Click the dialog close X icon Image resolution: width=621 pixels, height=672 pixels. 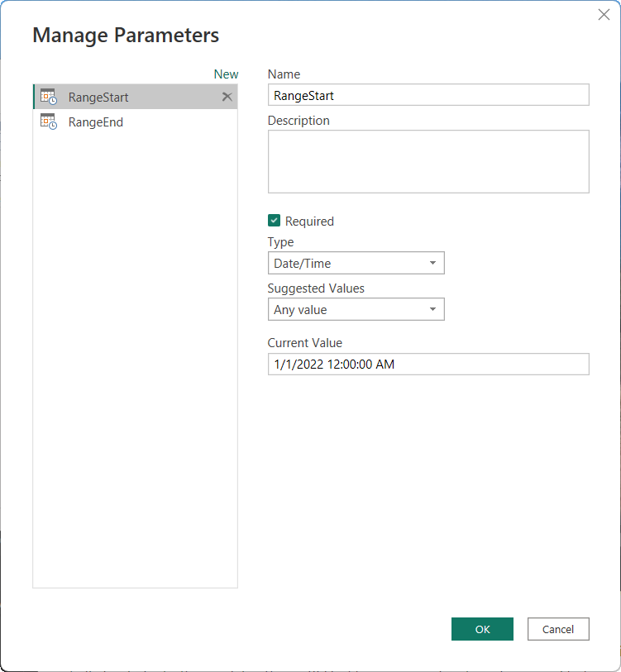604,14
